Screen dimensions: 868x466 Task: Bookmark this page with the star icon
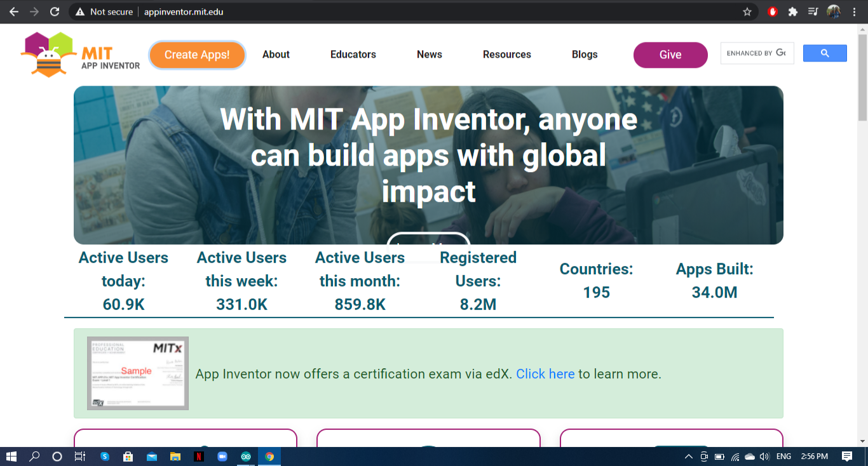(747, 11)
